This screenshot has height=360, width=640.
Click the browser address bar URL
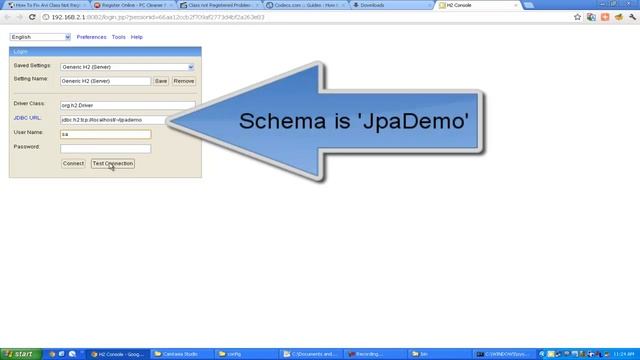pyautogui.click(x=158, y=17)
